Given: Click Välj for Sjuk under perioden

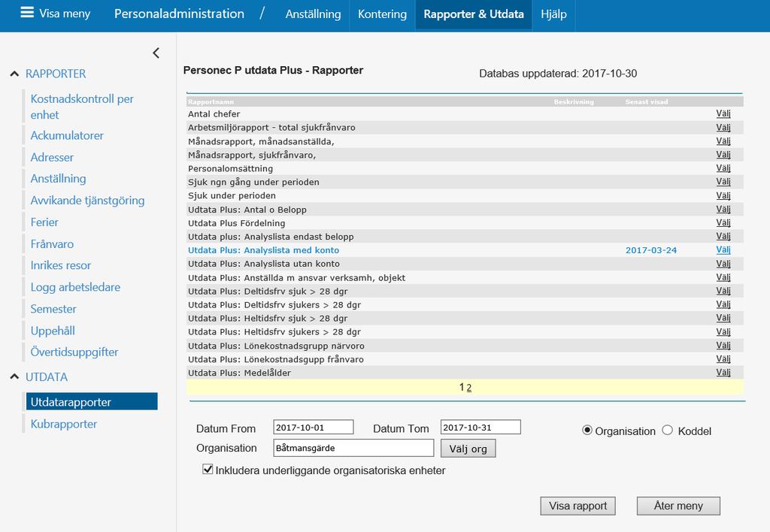Looking at the screenshot, I should point(723,196).
